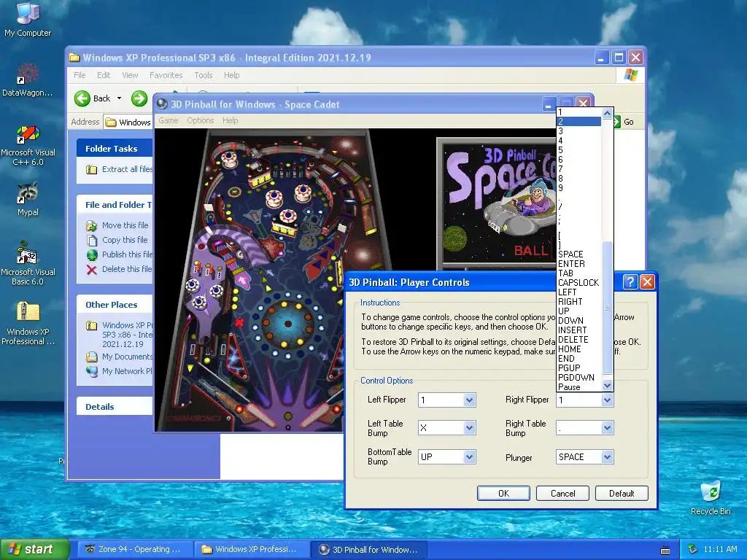Click the keyboard icon in system tray
This screenshot has width=747, height=560.
tap(665, 550)
